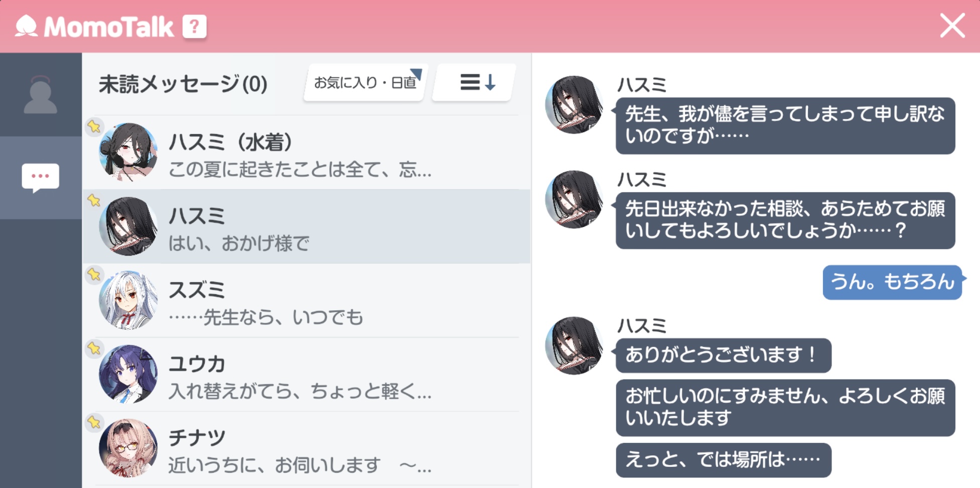Click the blue うん。もちろん reply bubble
980x488 pixels.
point(893,282)
